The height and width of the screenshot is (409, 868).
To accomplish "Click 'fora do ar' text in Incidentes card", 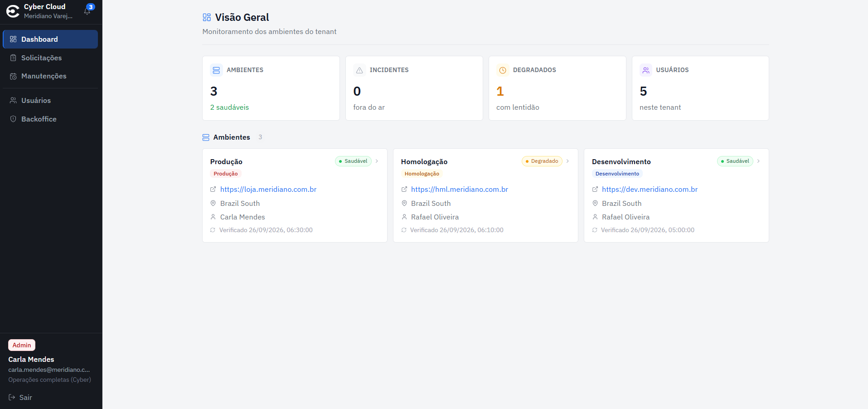I will [x=369, y=107].
